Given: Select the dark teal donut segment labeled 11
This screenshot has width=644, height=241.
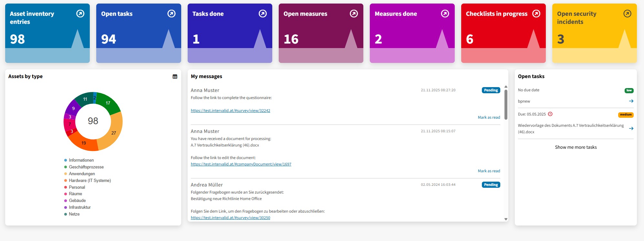Looking at the screenshot, I should coord(85,99).
